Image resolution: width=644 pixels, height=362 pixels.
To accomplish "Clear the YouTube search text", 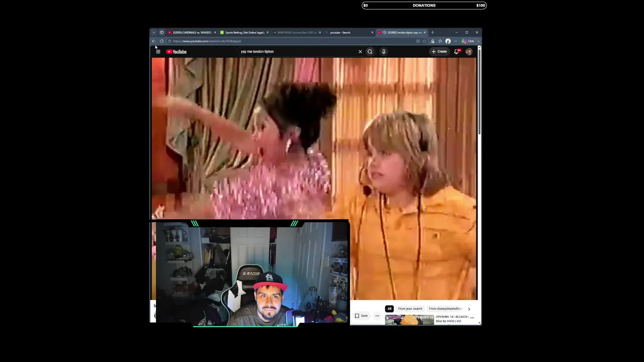I will coord(360,51).
